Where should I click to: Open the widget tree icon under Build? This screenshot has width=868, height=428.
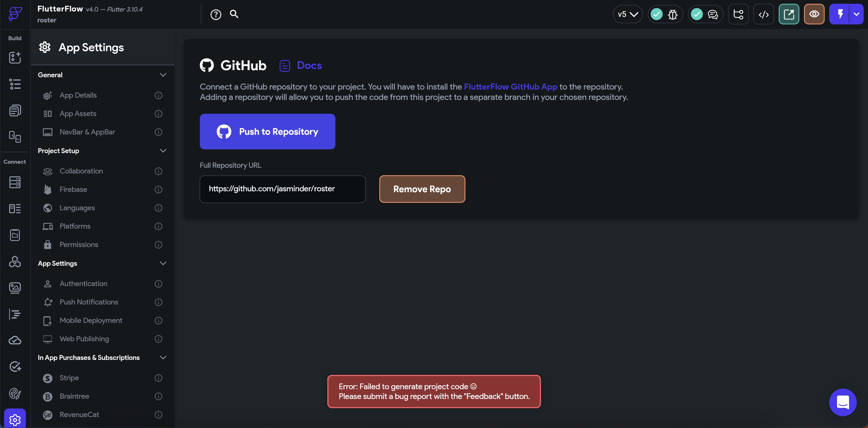point(15,84)
